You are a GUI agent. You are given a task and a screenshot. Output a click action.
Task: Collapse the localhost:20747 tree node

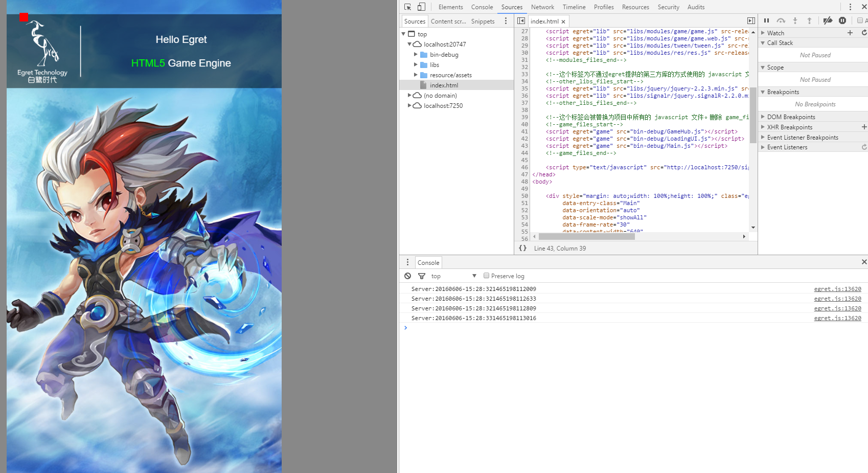click(x=409, y=44)
